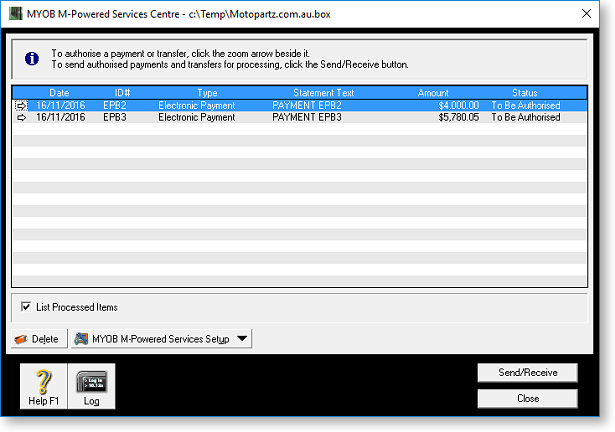This screenshot has height=432, width=615.
Task: Click the Type column header
Action: [x=207, y=93]
